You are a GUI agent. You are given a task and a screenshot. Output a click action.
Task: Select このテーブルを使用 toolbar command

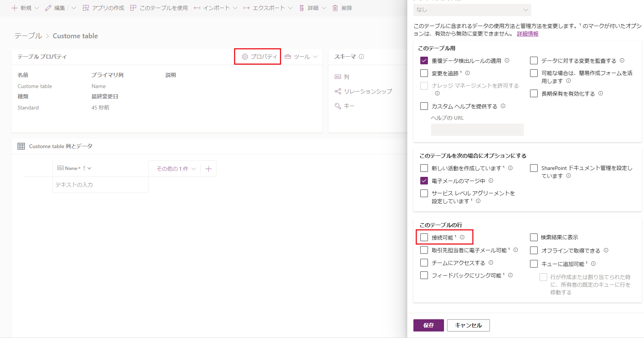point(159,8)
